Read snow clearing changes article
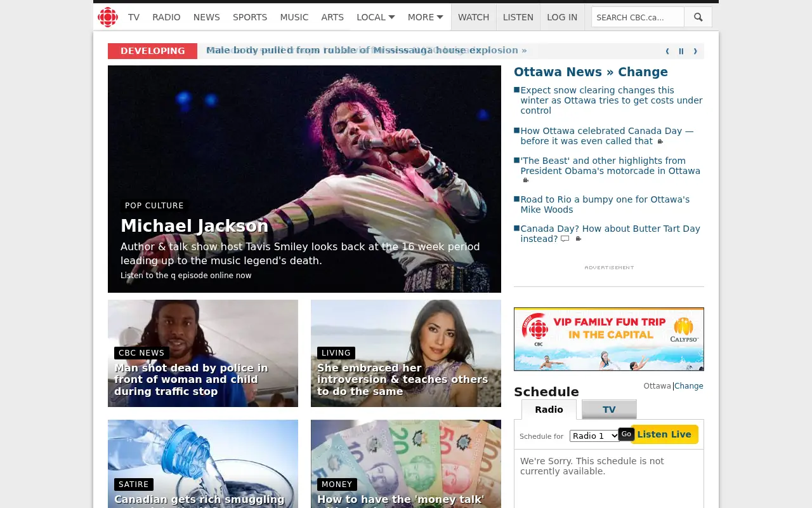The height and width of the screenshot is (508, 812). 612,100
